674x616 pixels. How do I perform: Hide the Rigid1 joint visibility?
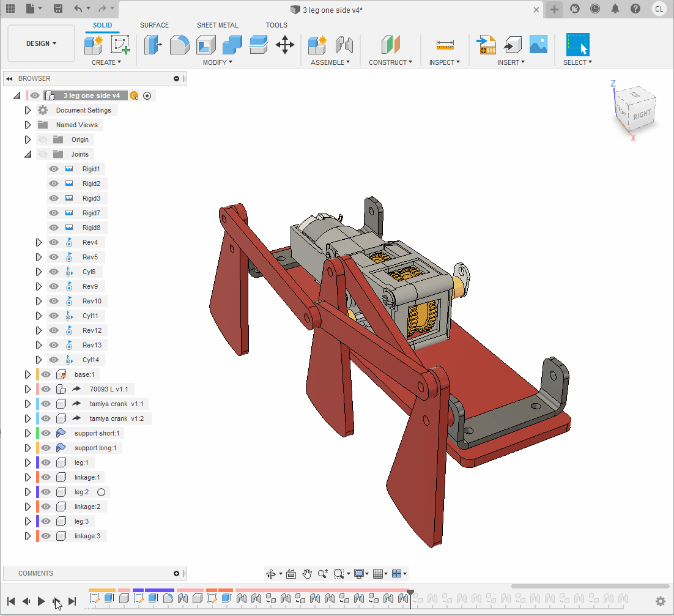[54, 169]
